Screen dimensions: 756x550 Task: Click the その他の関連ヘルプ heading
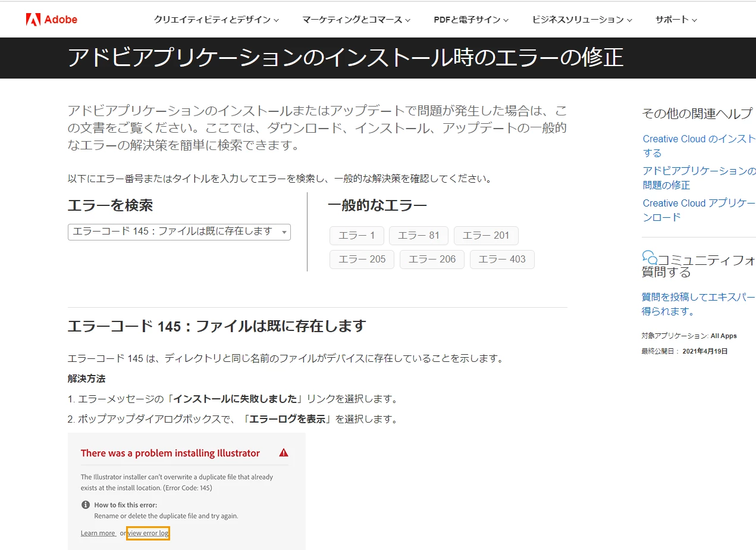[x=697, y=113]
